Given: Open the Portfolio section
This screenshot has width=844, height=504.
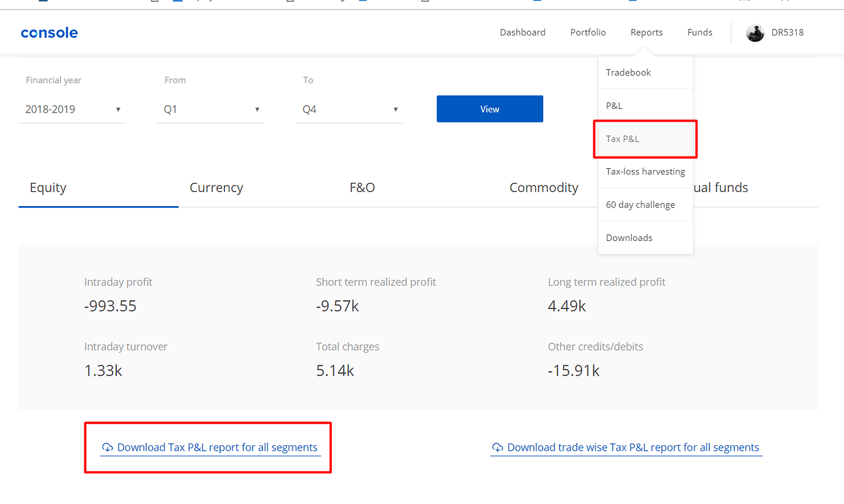Looking at the screenshot, I should 588,32.
